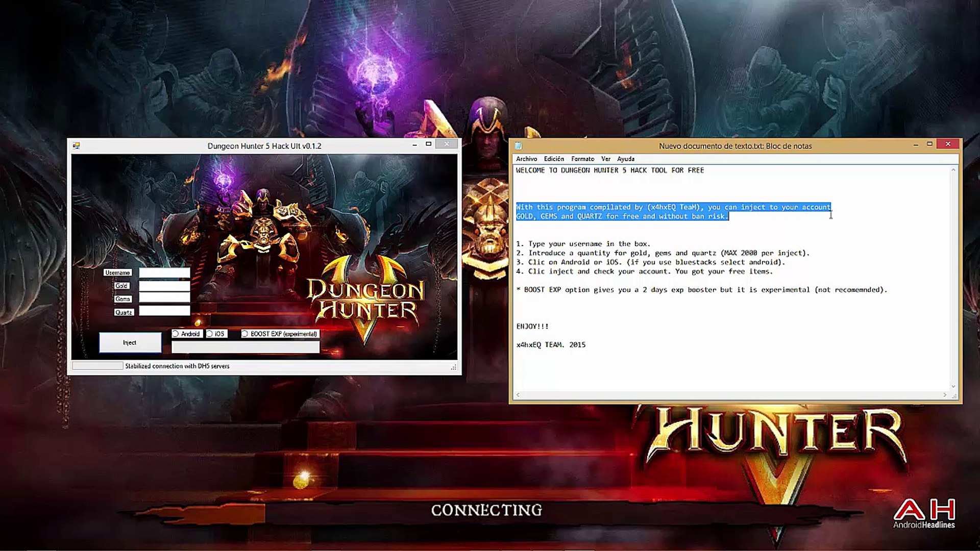
Task: Click the hack tool window resize grip
Action: (454, 367)
